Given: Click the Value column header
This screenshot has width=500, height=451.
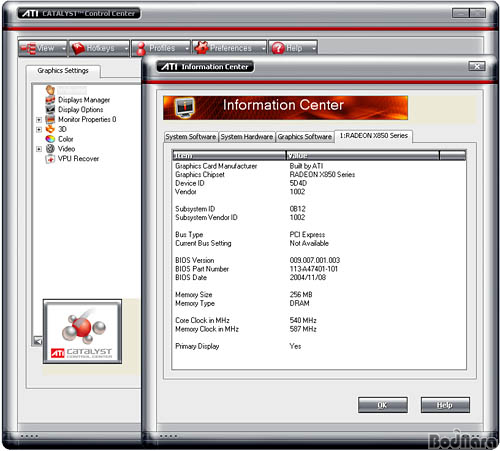Looking at the screenshot, I should 363,155.
